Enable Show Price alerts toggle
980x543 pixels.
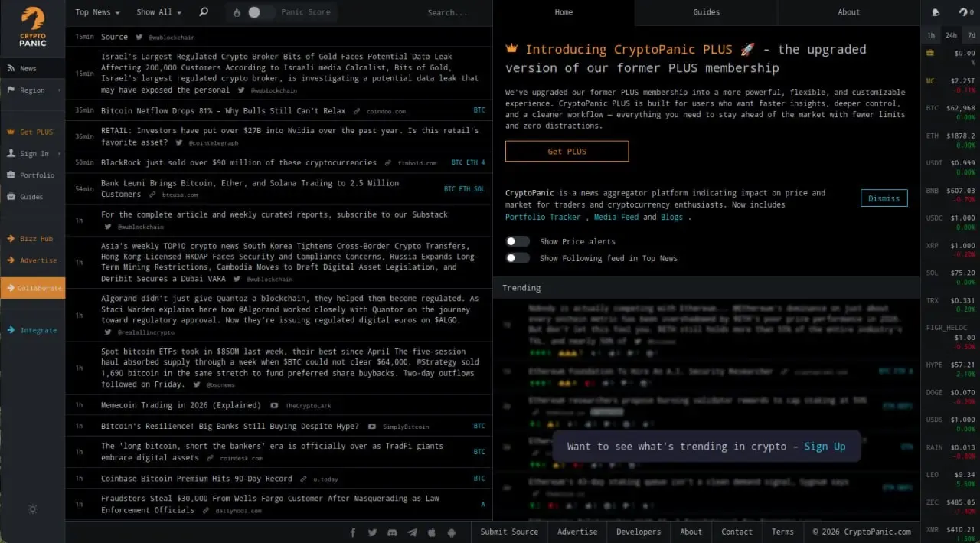[518, 241]
